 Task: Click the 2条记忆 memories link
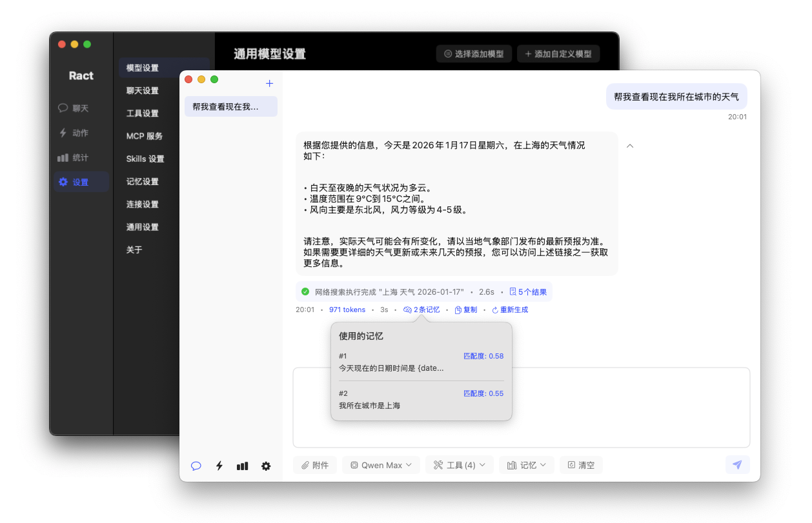point(421,310)
